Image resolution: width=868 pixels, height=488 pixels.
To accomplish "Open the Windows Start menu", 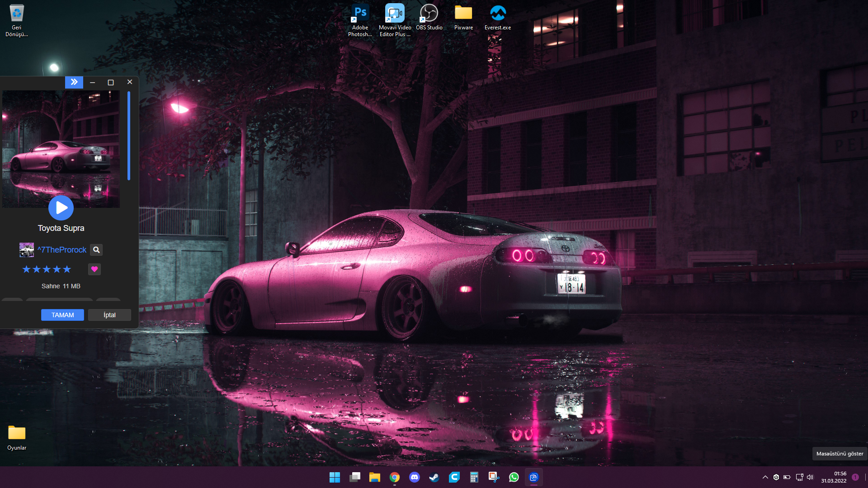I will tap(335, 477).
